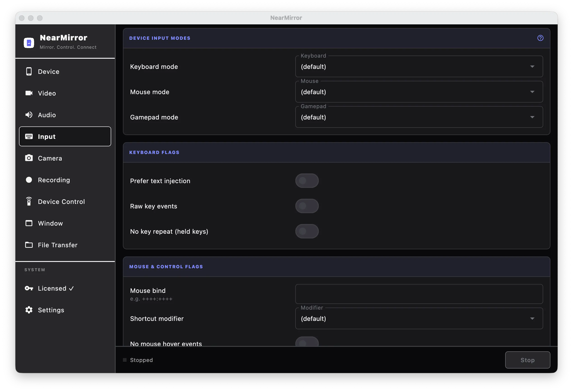Image resolution: width=573 pixels, height=392 pixels.
Task: Open the Shortcut modifier dropdown
Action: 419,319
